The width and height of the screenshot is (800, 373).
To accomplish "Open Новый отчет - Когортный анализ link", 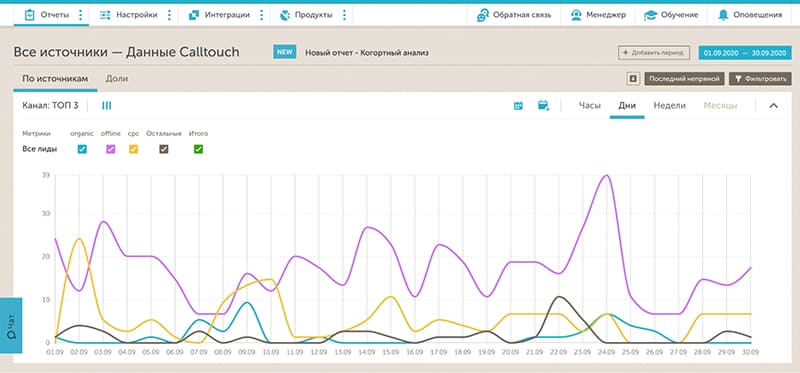I will 367,53.
